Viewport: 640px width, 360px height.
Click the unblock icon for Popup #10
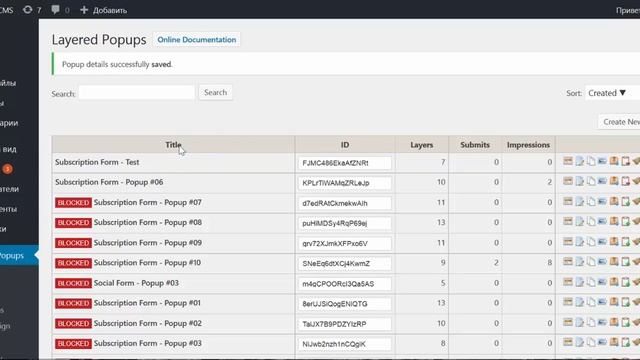(625, 262)
